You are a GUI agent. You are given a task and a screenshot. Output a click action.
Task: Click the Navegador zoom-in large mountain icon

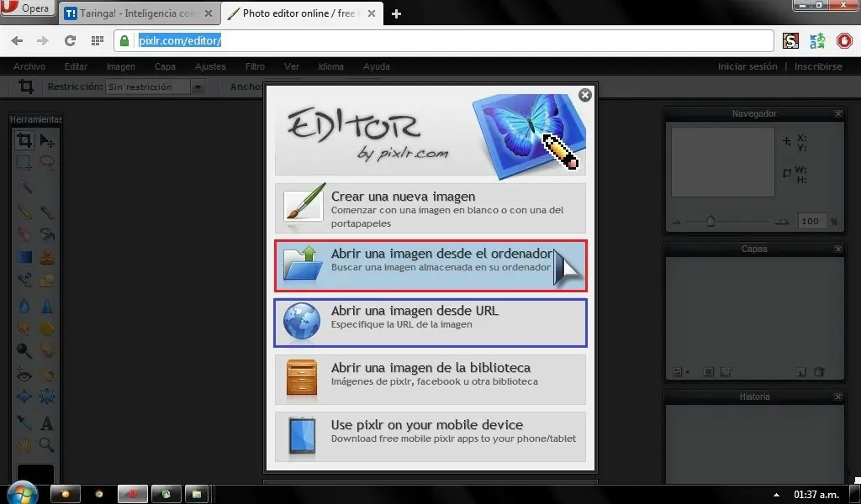point(783,222)
